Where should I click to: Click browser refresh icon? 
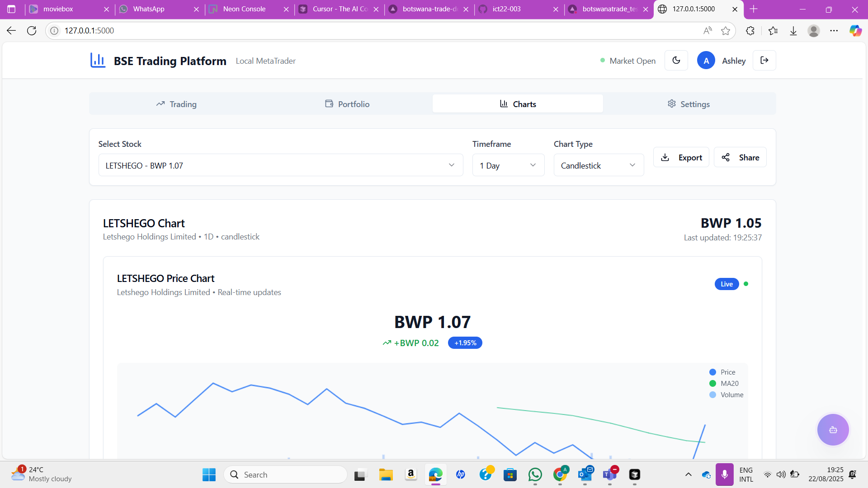tap(32, 31)
